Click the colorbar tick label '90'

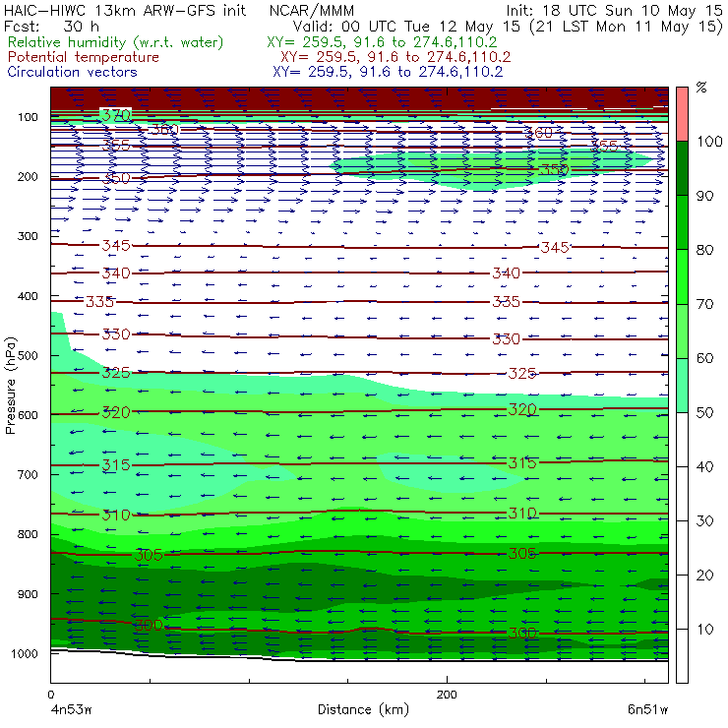tap(704, 196)
